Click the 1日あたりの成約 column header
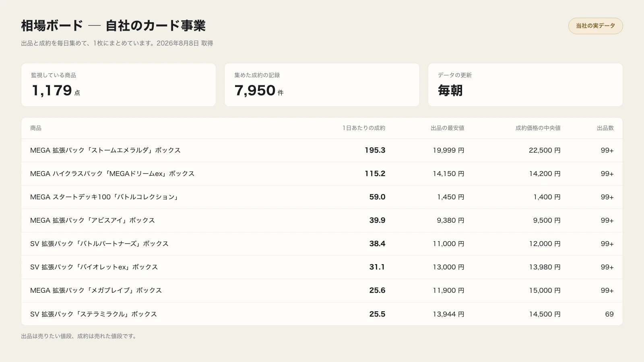This screenshot has width=644, height=362. [364, 128]
